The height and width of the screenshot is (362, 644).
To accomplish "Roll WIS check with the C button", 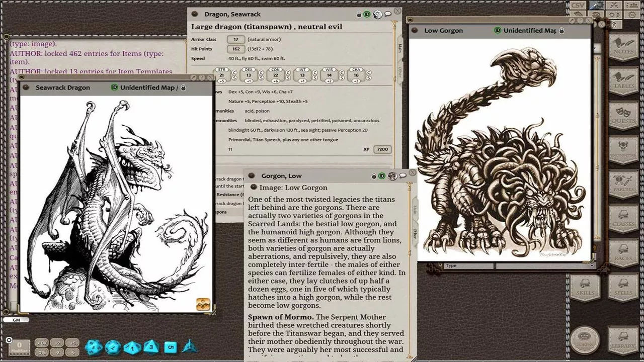I will 342,72.
